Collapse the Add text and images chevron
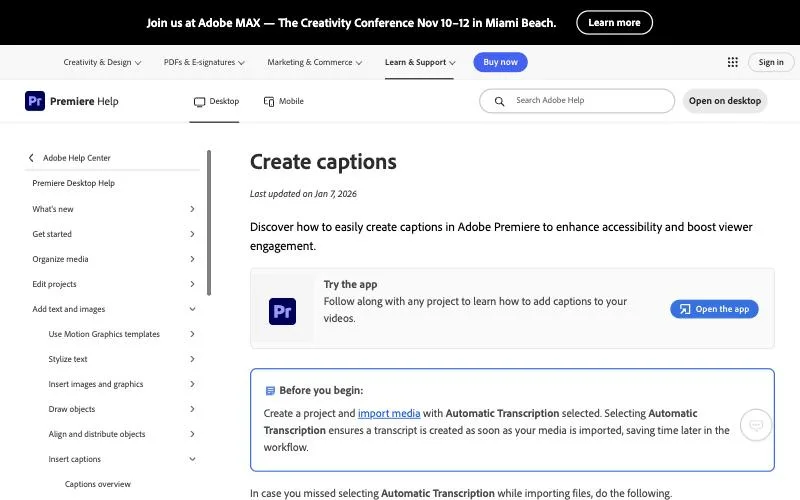This screenshot has width=800, height=500. (x=192, y=309)
